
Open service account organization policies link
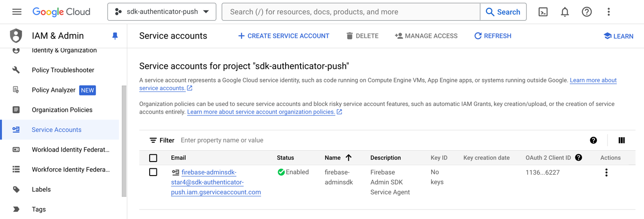pos(261,112)
